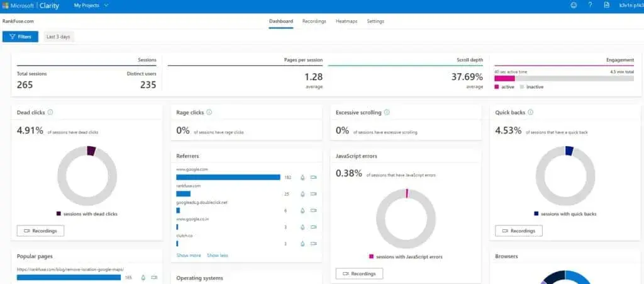Open the user account name in header
The width and height of the screenshot is (644, 284).
pos(631,5)
